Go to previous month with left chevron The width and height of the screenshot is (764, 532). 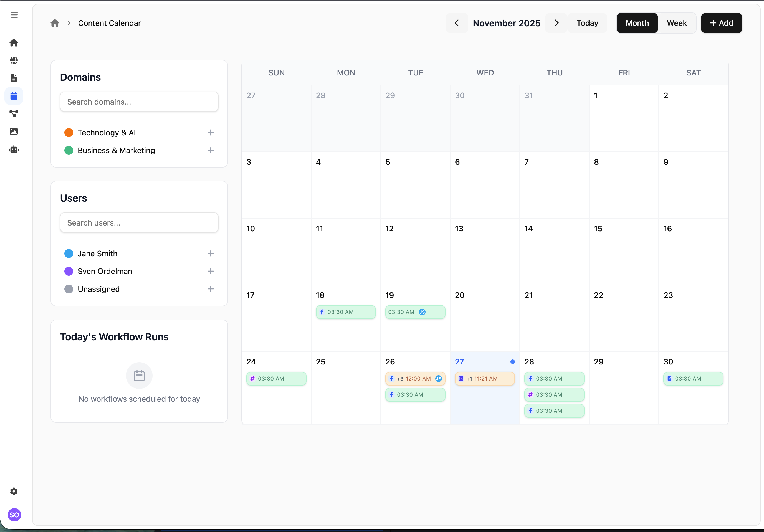pos(457,23)
